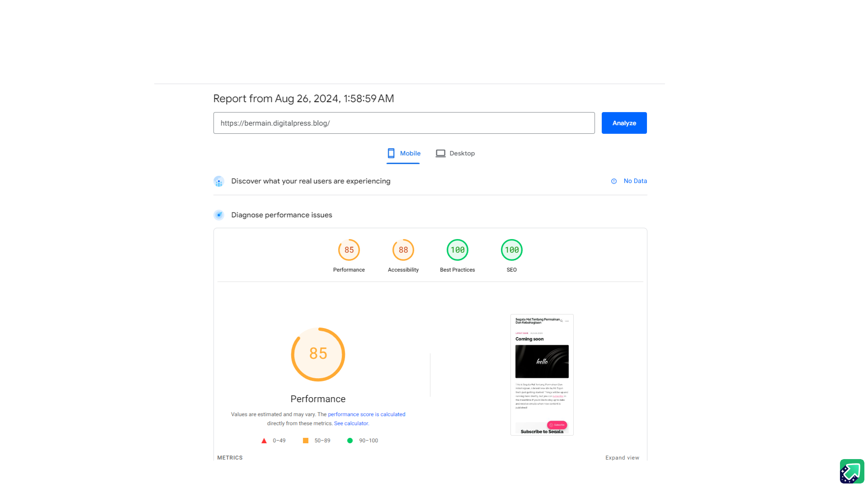Click the Performance 85 gauge in summary row
The height and width of the screenshot is (488, 868).
(349, 250)
